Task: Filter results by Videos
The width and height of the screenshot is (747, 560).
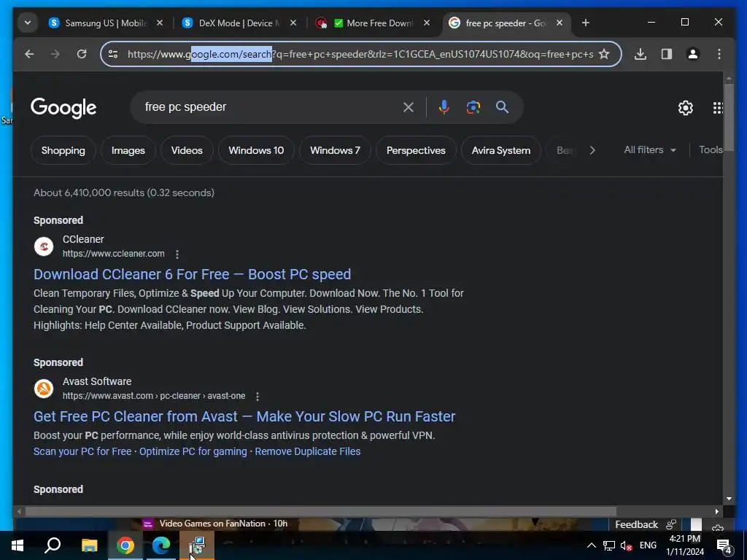Action: click(x=187, y=150)
